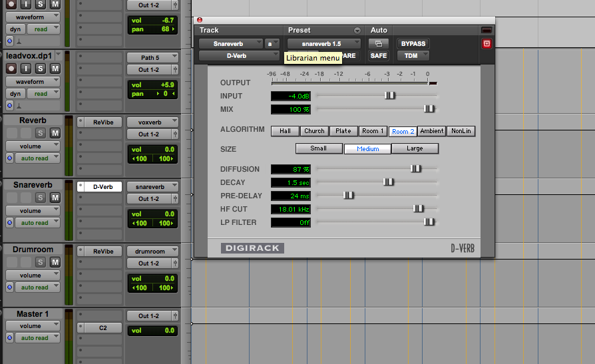This screenshot has width=595, height=364.
Task: Solo the leadvox.dp1 track
Action: pyautogui.click(x=40, y=69)
